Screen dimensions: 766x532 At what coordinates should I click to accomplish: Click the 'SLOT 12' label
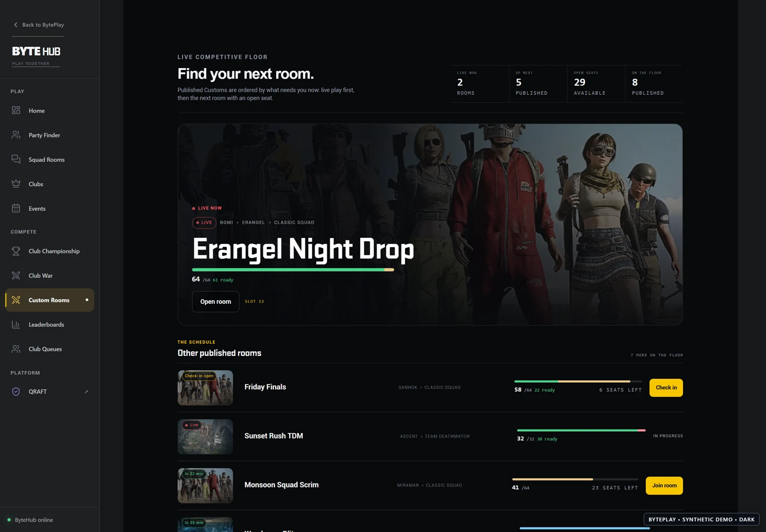[254, 302]
